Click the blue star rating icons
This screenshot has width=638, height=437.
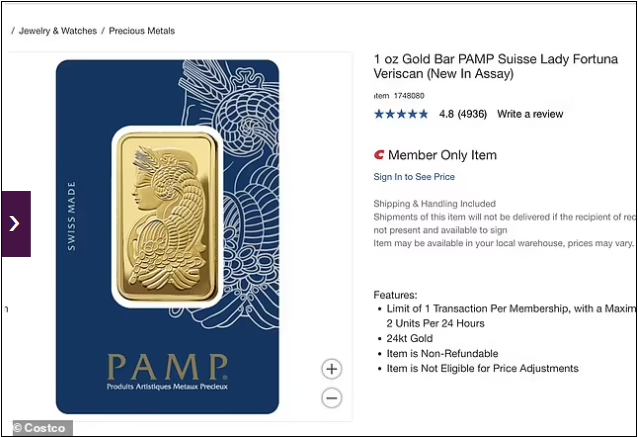(402, 114)
